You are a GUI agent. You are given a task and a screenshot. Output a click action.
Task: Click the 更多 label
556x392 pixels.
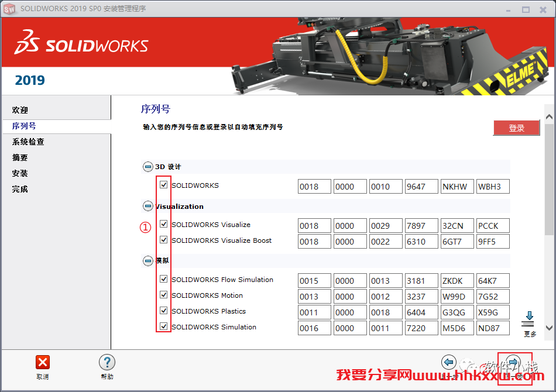point(530,334)
